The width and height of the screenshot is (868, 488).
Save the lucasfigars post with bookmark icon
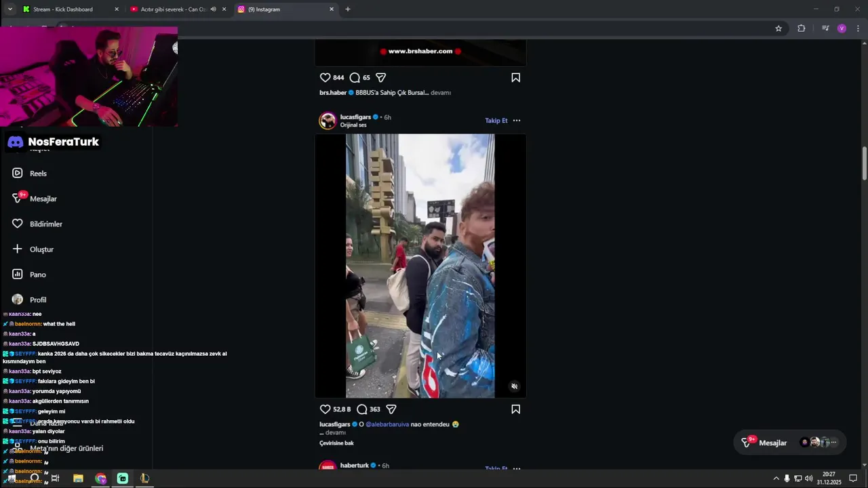click(515, 409)
